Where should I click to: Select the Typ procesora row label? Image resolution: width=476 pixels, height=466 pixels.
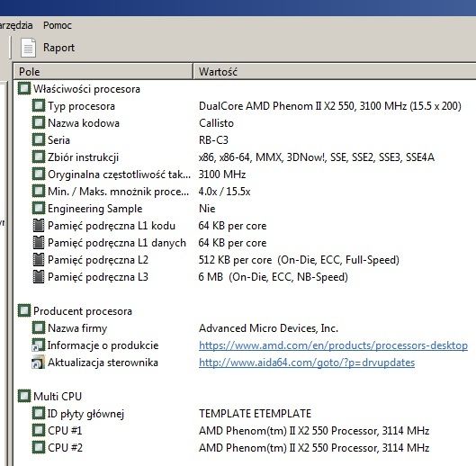(x=81, y=106)
